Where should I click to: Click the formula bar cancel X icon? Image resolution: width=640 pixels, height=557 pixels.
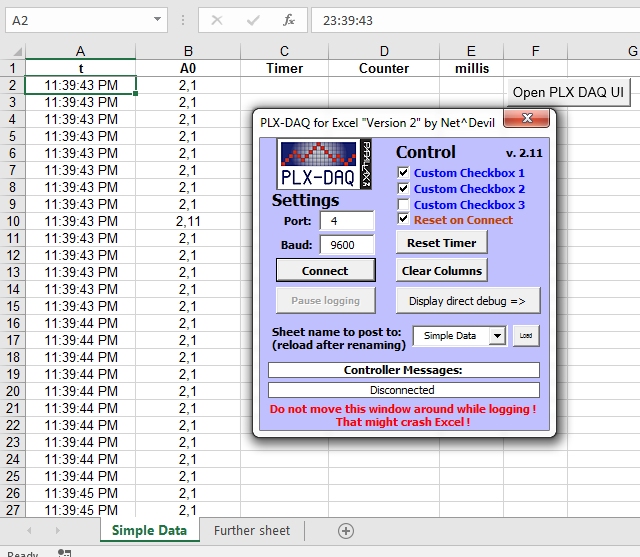click(x=217, y=20)
